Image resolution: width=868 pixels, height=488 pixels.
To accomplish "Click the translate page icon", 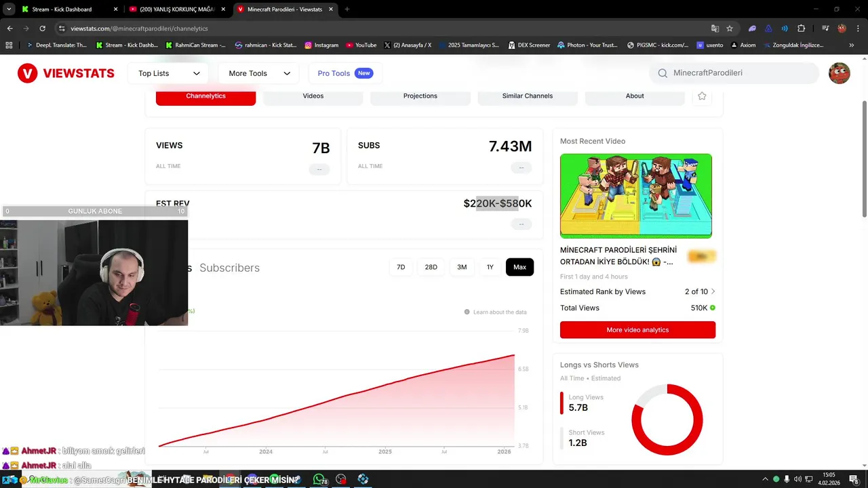I will coord(715,28).
